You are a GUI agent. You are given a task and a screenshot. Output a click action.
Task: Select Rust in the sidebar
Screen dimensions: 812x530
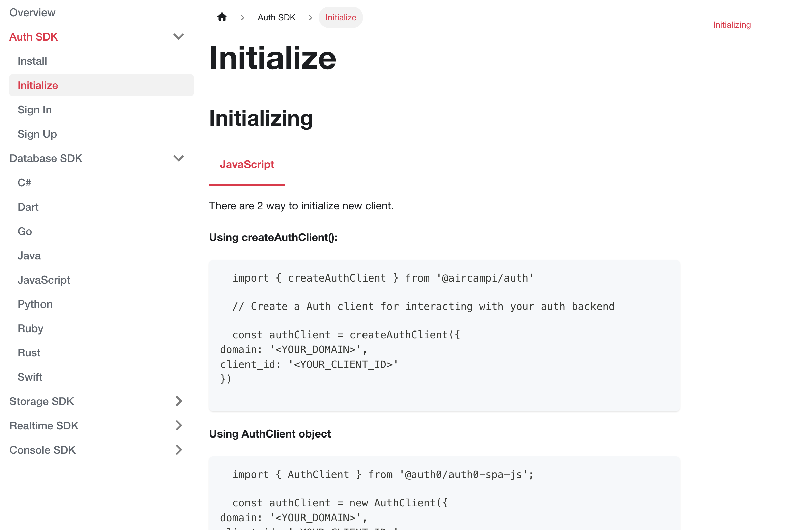(x=29, y=353)
